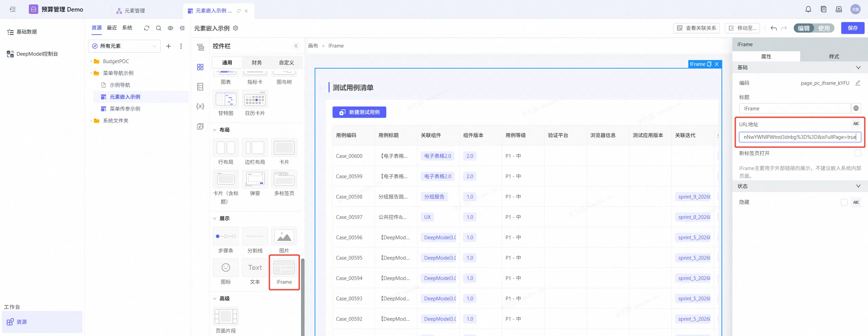Open the 最近 resources tab
868x336 pixels.
point(112,28)
